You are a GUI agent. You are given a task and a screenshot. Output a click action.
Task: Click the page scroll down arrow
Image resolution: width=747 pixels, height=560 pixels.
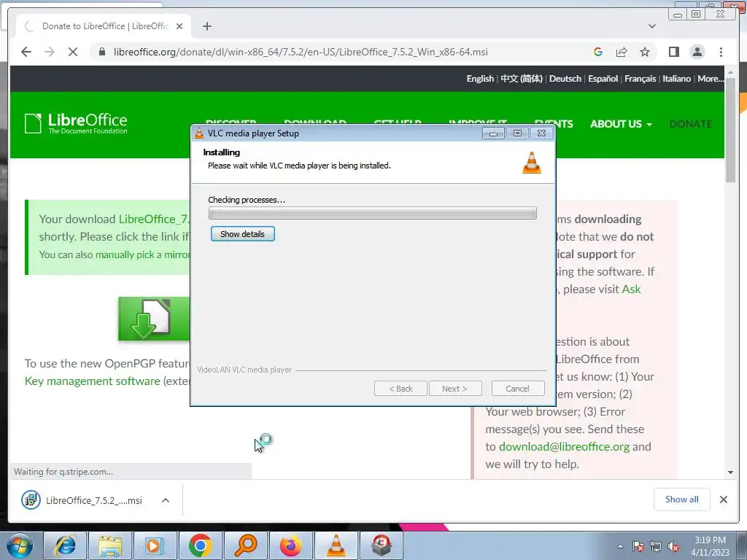point(730,472)
